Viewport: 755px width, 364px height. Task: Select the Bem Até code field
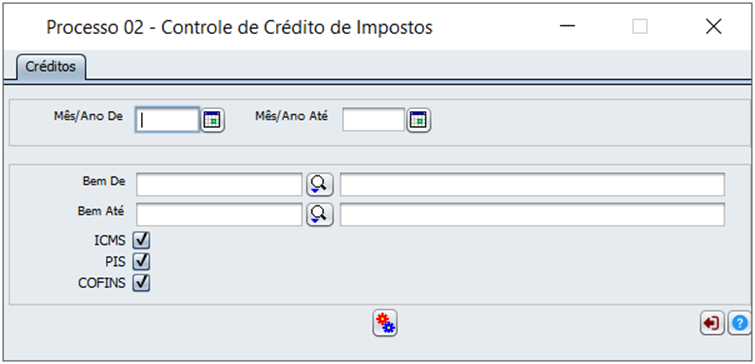pos(219,215)
